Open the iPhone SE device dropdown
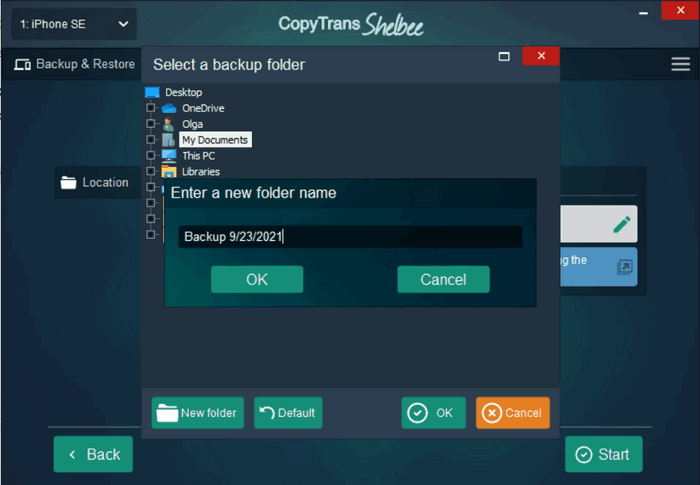The image size is (700, 485). point(74,24)
